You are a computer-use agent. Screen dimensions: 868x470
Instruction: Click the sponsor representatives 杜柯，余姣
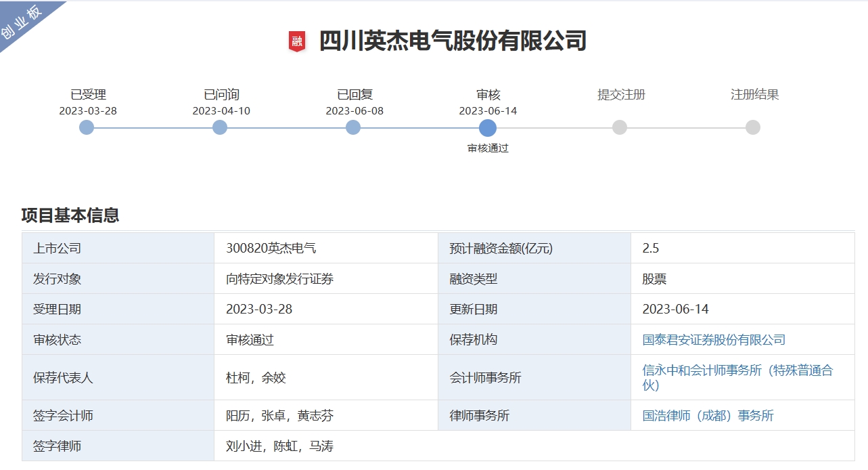click(256, 377)
